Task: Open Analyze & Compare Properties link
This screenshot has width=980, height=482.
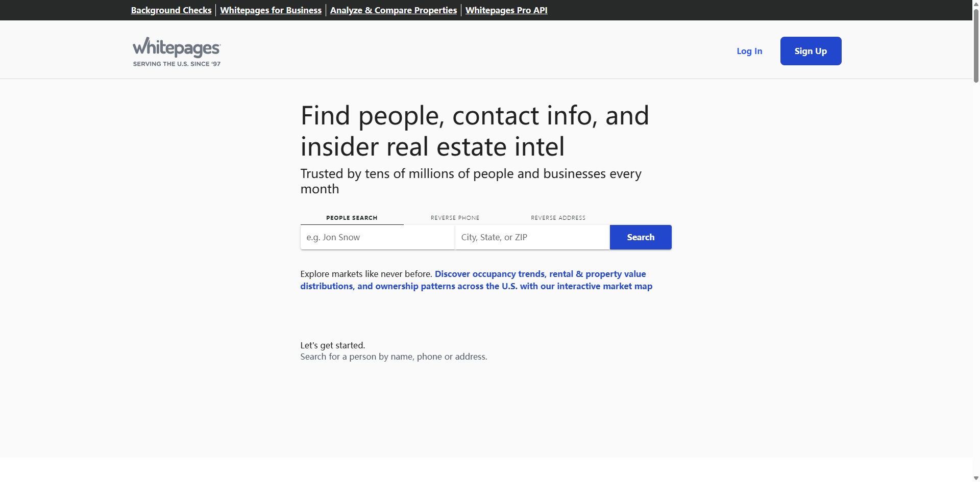Action: pos(394,10)
